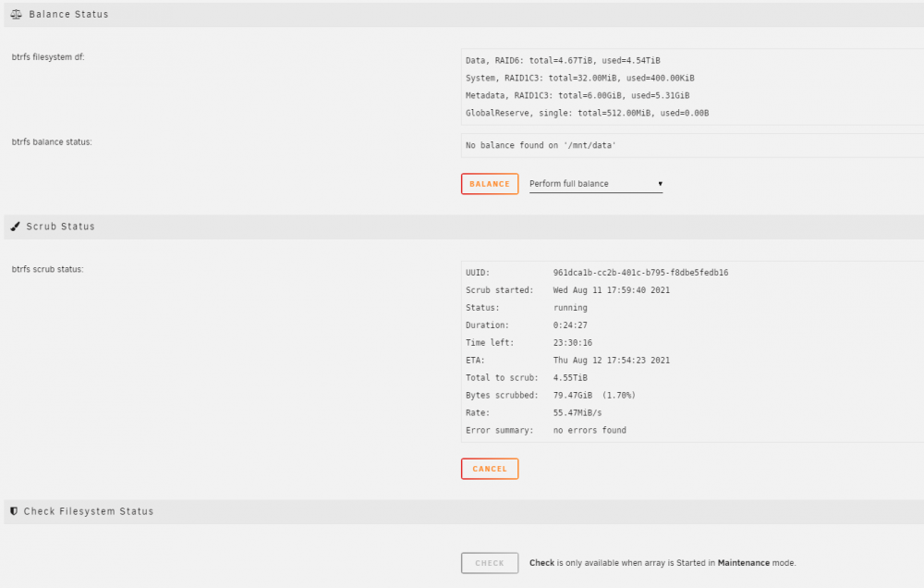Click the 'Error summary:' field label
924x588 pixels.
coord(499,431)
